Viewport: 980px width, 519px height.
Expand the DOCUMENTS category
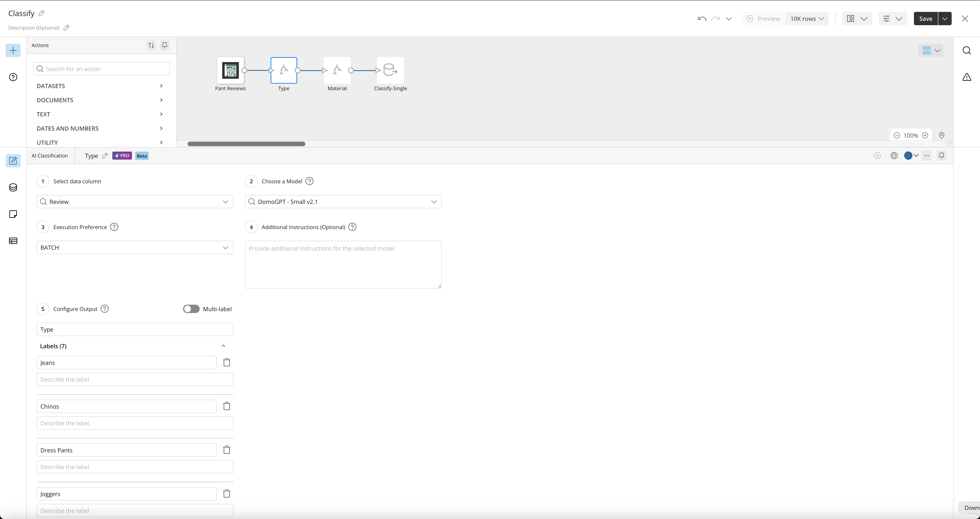(x=100, y=100)
